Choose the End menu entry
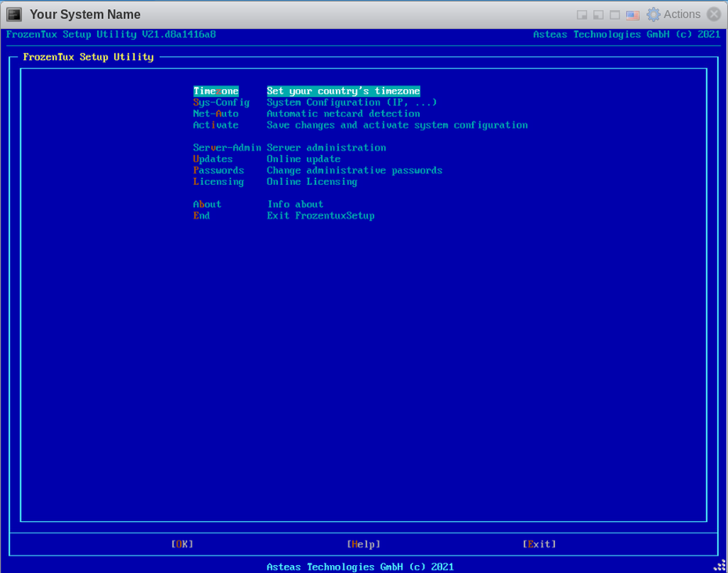Viewport: 728px width, 573px height. (x=201, y=215)
